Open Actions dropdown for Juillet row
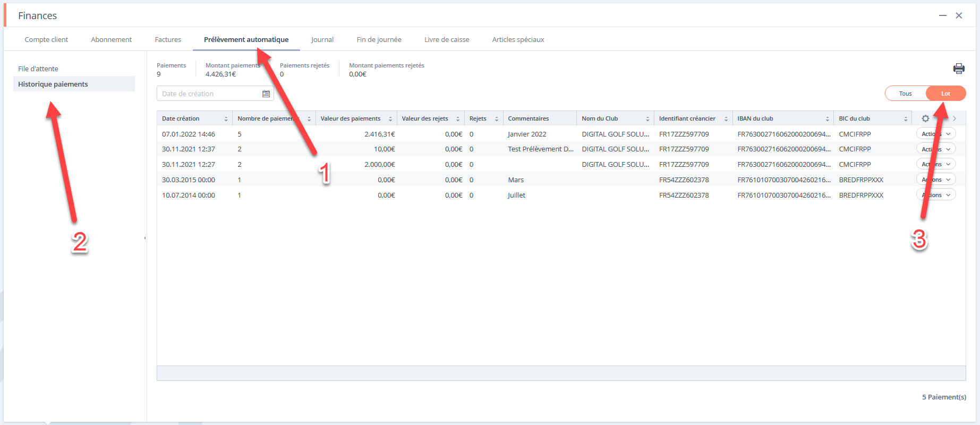This screenshot has height=425, width=980. tap(936, 195)
